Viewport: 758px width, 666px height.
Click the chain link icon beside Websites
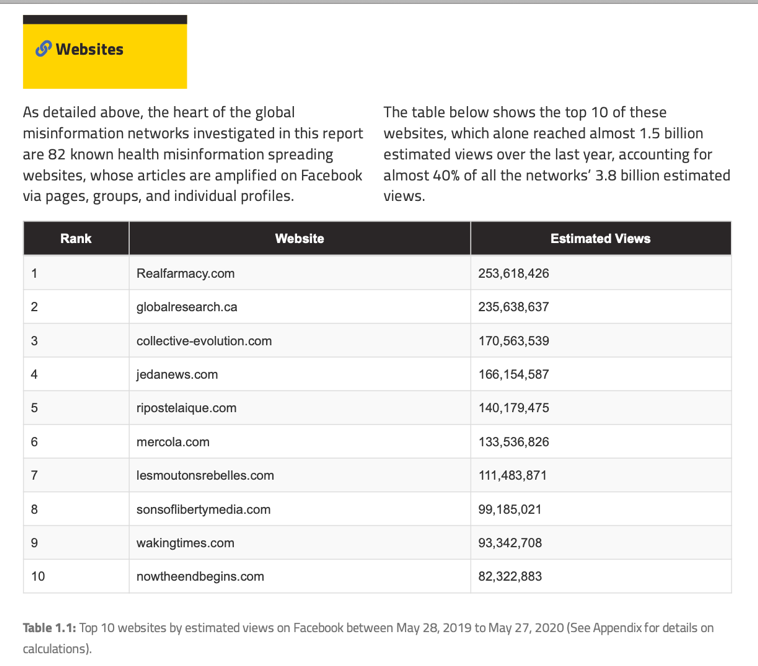click(x=43, y=49)
